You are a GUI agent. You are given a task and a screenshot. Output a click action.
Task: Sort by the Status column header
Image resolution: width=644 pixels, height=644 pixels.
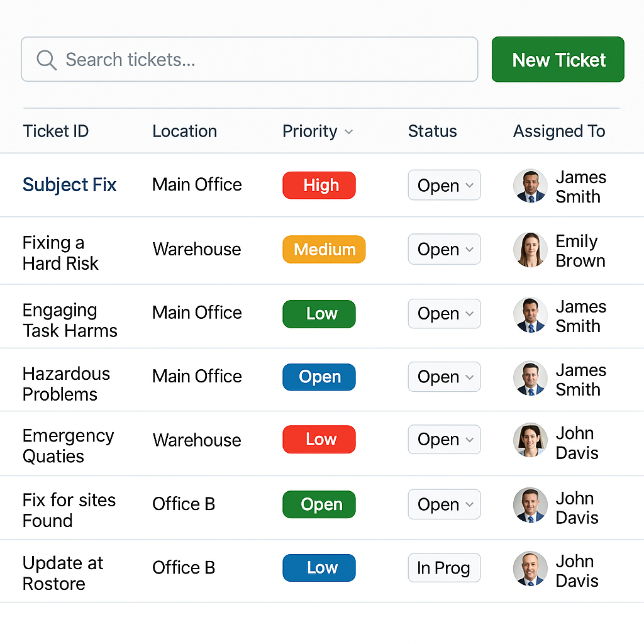tap(432, 131)
